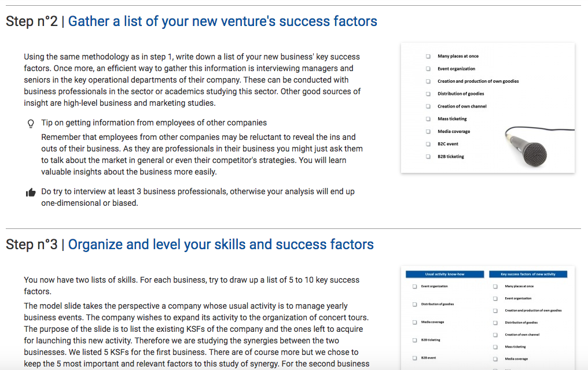Check the 'Event organization' box in Step 2 slide
Viewport: 588px width, 370px height.
point(428,69)
